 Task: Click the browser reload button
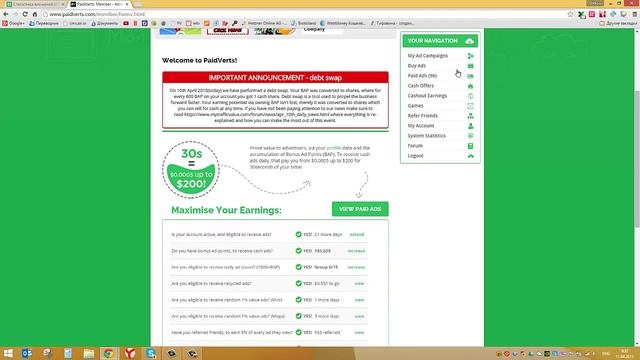click(x=25, y=14)
